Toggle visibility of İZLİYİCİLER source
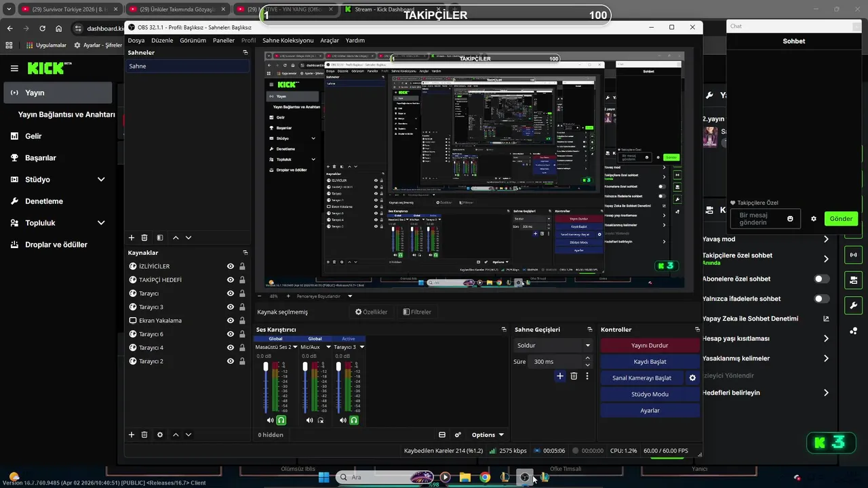 click(231, 266)
